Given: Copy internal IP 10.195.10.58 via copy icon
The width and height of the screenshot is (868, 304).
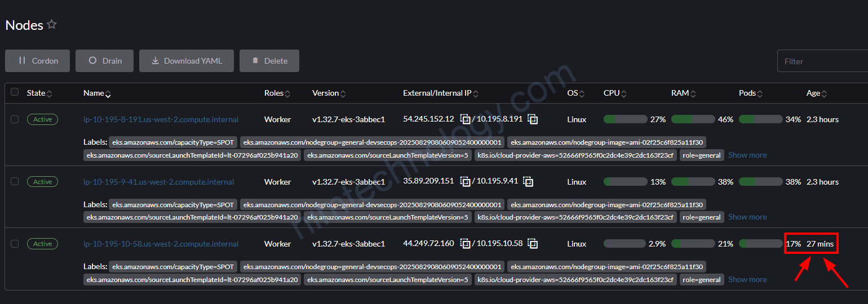Looking at the screenshot, I should coord(533,244).
